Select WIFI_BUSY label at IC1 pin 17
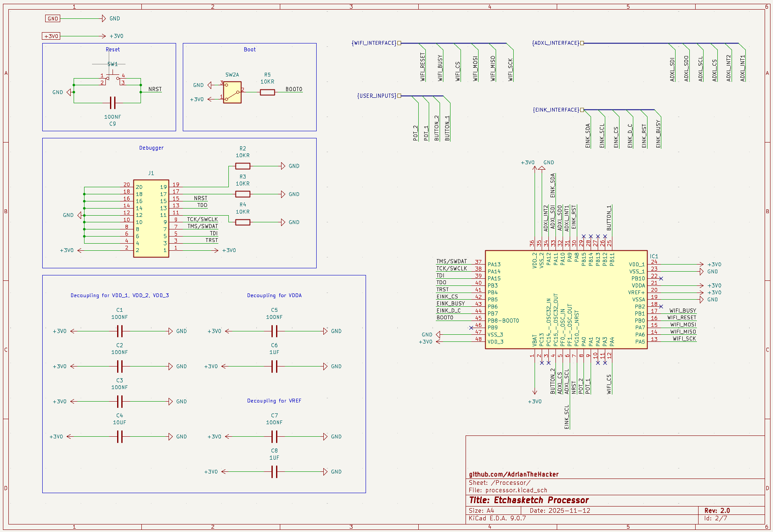The image size is (773, 532). coord(683,311)
